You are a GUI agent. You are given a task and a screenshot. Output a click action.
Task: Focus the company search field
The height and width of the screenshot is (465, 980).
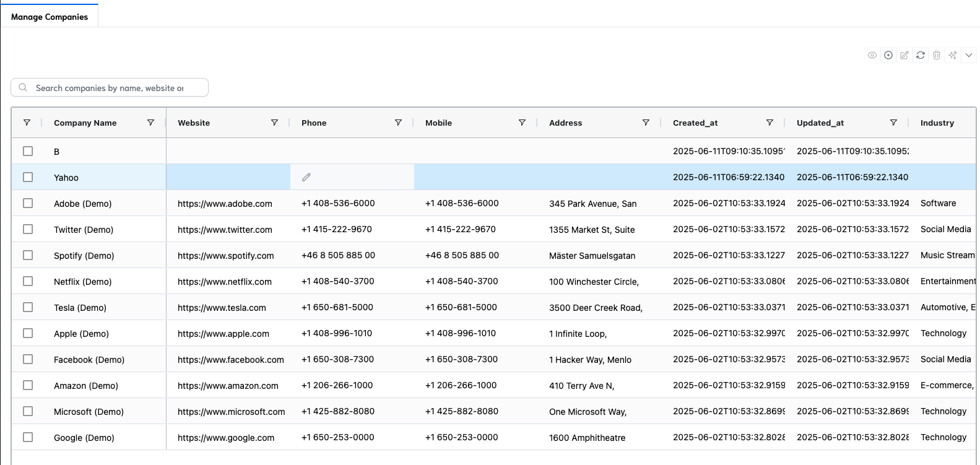pyautogui.click(x=110, y=87)
